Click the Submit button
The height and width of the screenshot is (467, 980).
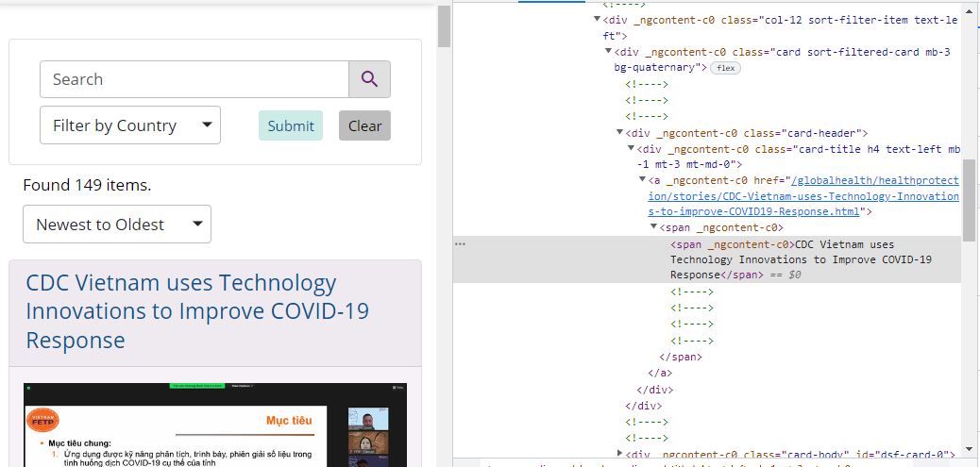point(291,125)
